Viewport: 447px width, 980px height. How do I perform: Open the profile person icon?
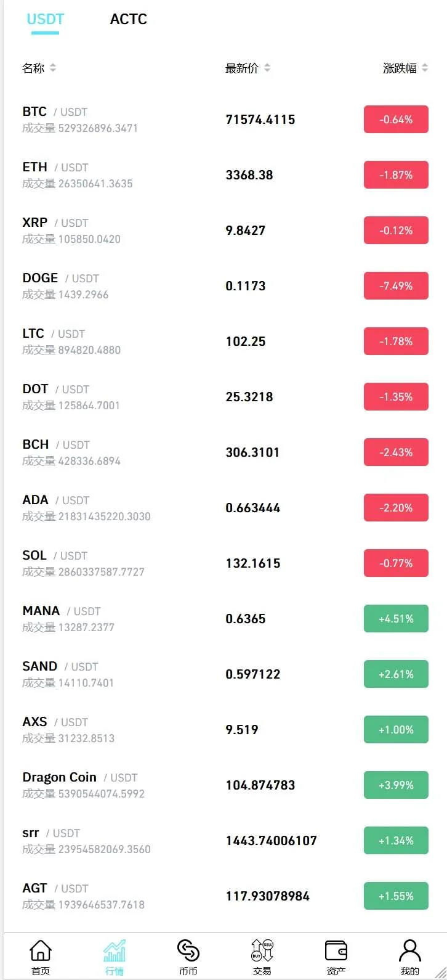(409, 952)
